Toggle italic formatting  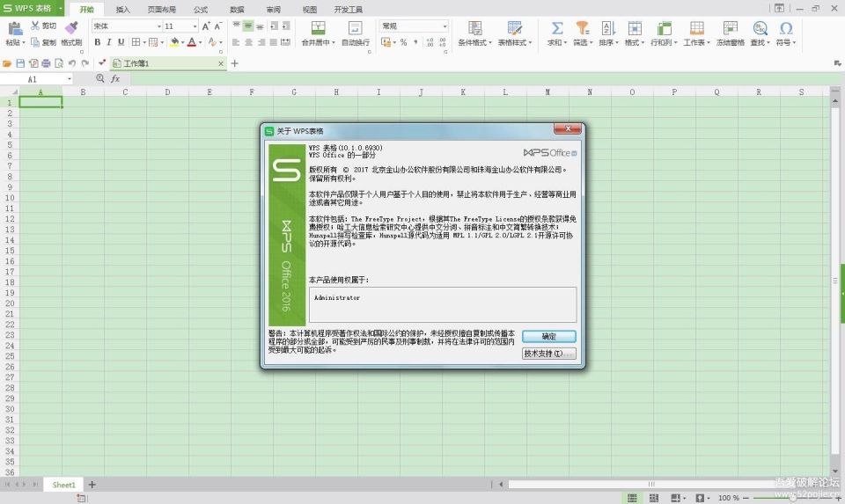pyautogui.click(x=109, y=42)
